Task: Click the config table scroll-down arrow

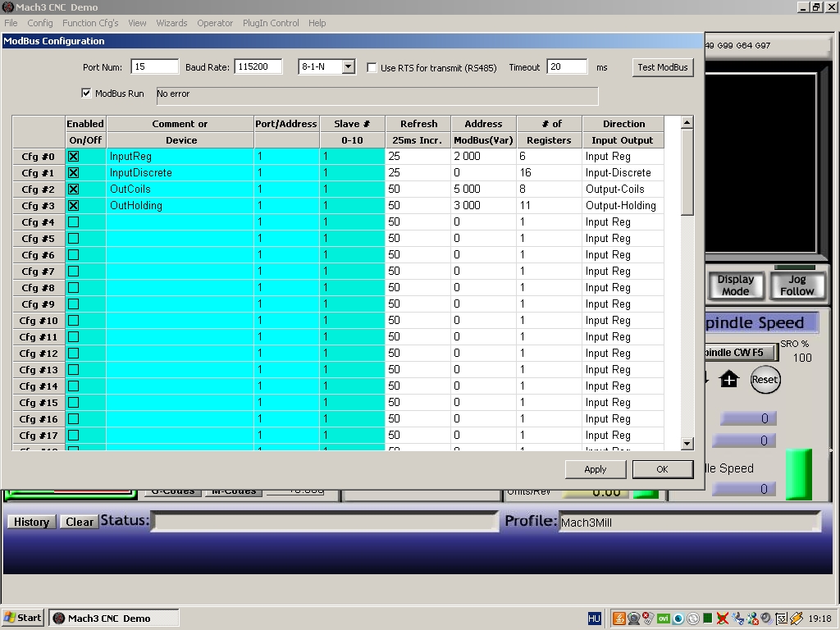Action: [687, 444]
